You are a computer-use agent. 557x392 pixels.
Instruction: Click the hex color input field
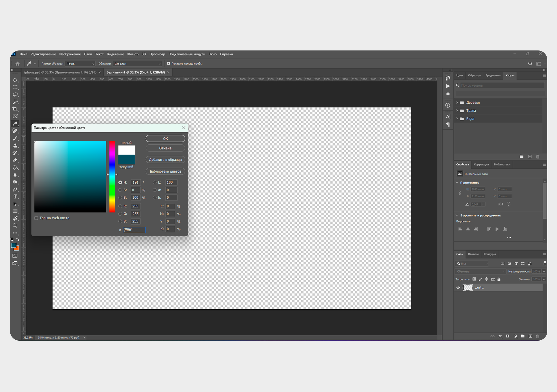[134, 230]
